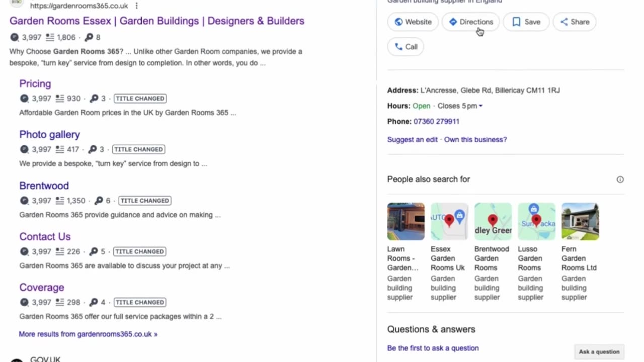This screenshot has width=644, height=362.
Task: Save this business with the Save button
Action: click(x=526, y=22)
